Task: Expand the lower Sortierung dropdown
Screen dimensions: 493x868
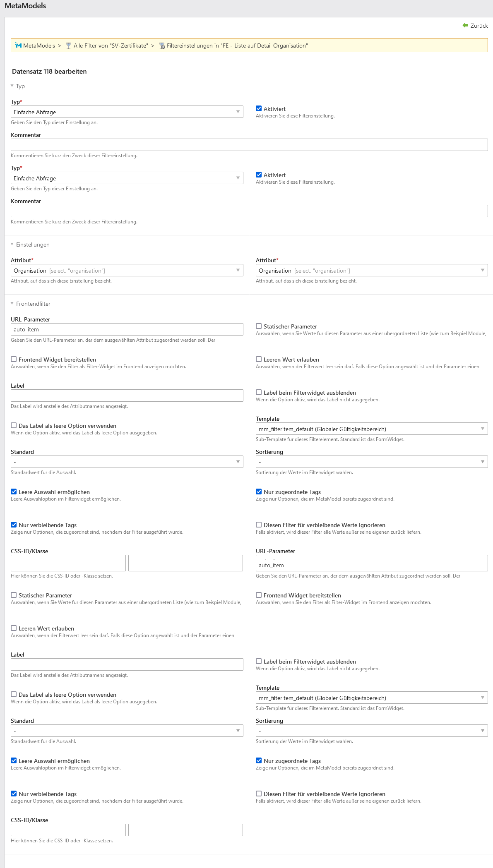Action: click(371, 731)
